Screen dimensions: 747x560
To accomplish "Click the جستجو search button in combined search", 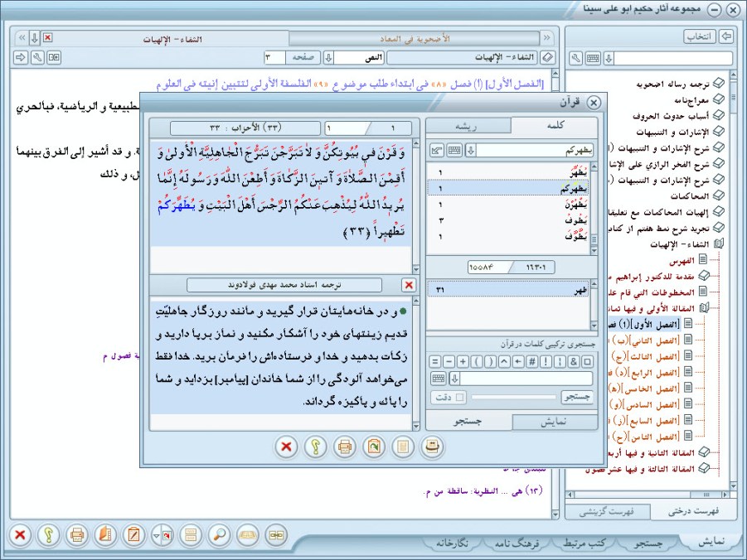I will point(579,398).
